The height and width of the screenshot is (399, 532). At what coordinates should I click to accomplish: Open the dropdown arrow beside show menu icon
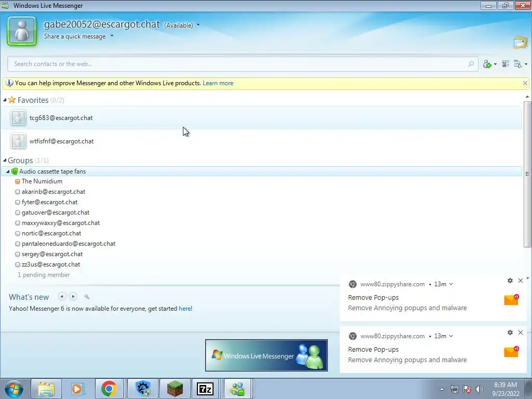point(526,64)
